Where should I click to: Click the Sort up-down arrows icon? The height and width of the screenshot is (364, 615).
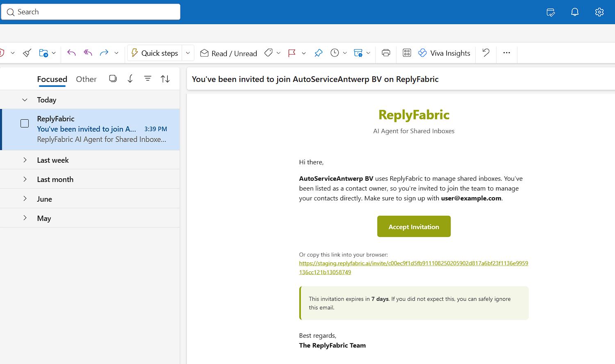pos(165,79)
